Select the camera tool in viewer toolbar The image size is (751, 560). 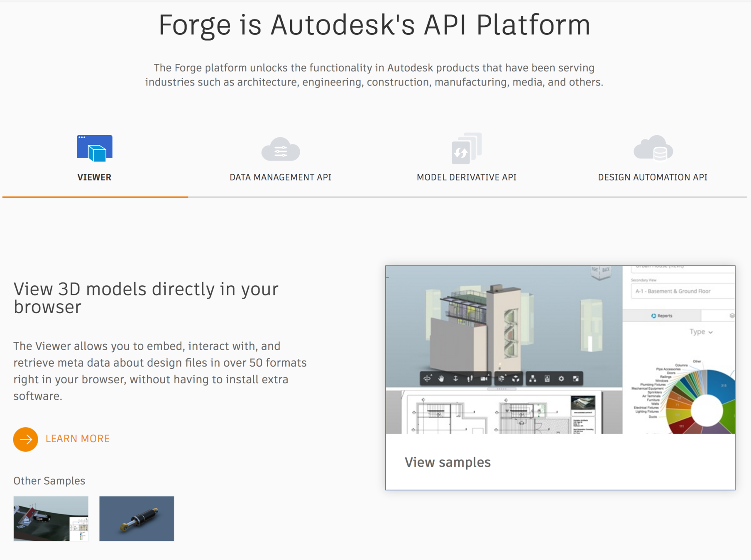[x=484, y=378]
